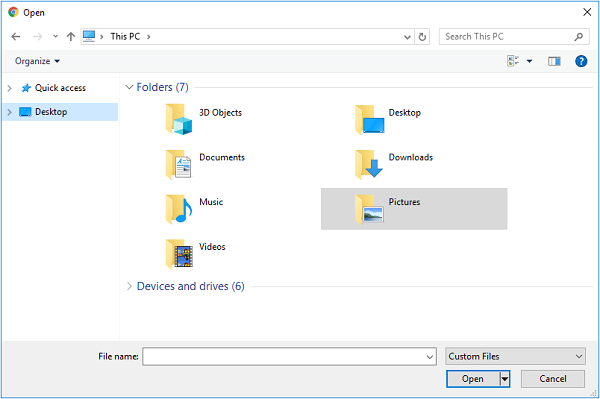Change view with the view icon
The image size is (600, 399).
click(513, 61)
